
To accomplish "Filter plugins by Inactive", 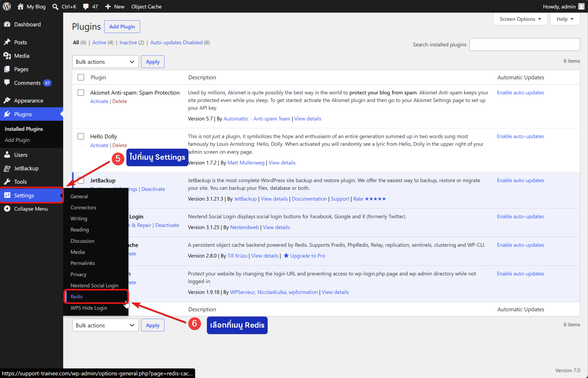I will pos(128,43).
